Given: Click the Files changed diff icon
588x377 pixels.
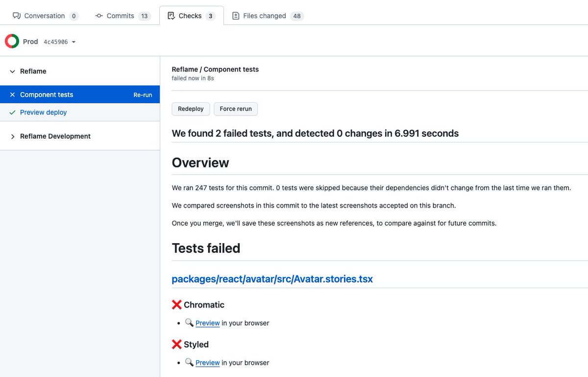Looking at the screenshot, I should pos(236,16).
